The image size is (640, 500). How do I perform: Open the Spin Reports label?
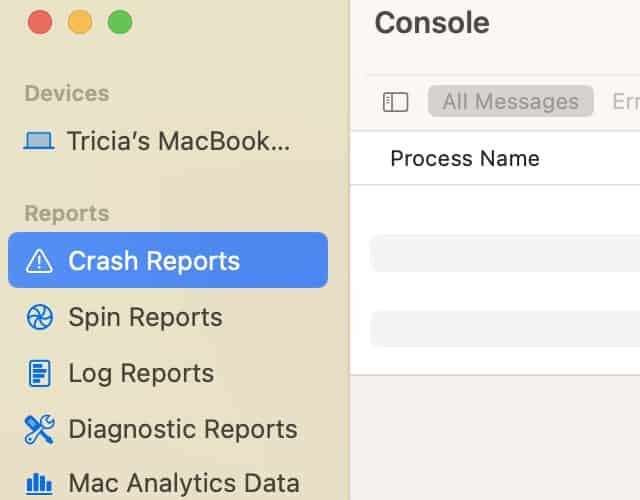(145, 318)
